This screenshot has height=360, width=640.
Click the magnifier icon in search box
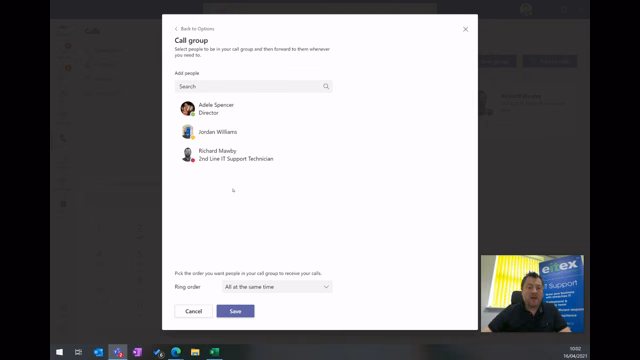pyautogui.click(x=326, y=87)
